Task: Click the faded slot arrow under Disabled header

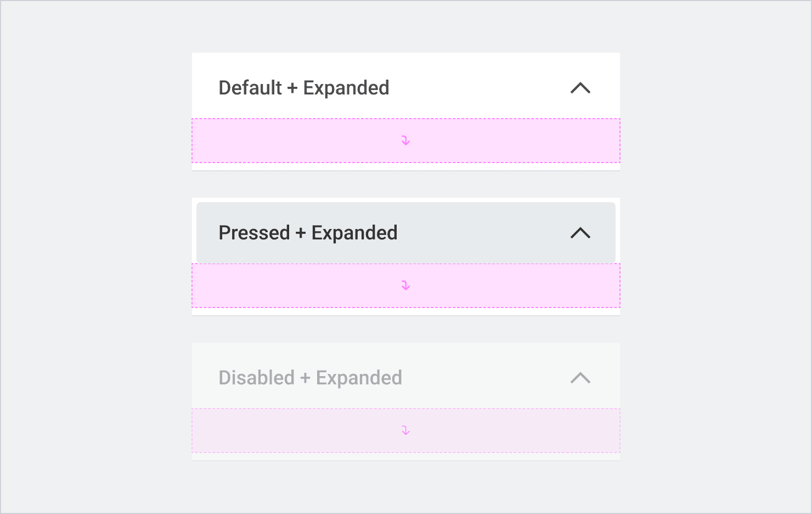Action: click(405, 431)
